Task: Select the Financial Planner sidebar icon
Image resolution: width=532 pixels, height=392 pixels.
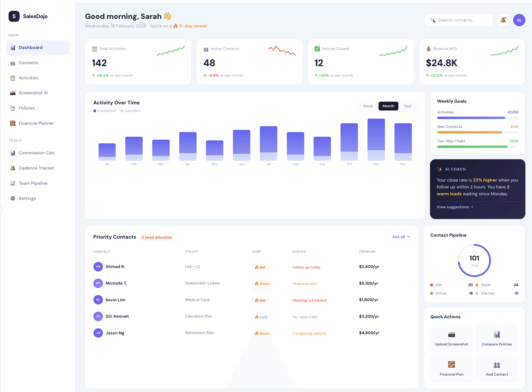Action: [13, 123]
